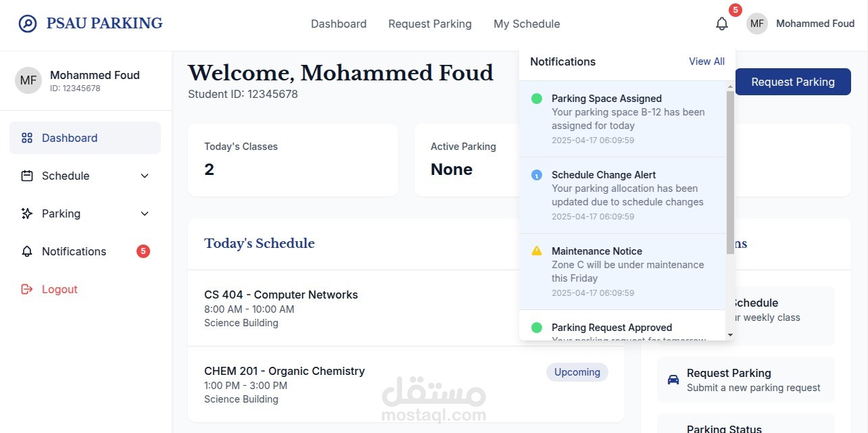Go to My Schedule in top navigation
Image resolution: width=868 pixels, height=433 pixels.
coord(527,24)
